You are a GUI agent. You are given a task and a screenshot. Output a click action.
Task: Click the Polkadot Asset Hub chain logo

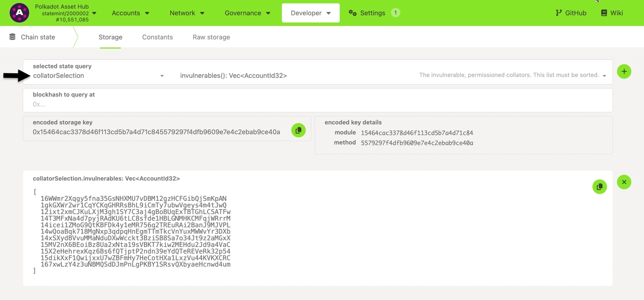[19, 13]
